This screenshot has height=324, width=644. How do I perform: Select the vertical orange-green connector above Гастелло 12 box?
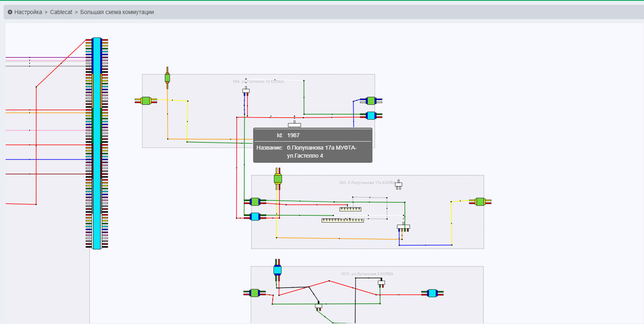[167, 78]
